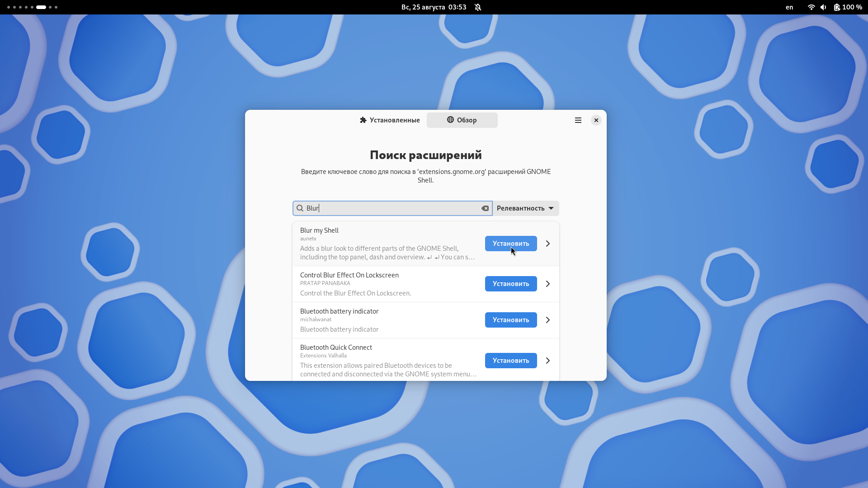868x488 pixels.
Task: Open Wi-Fi status in top bar
Action: tap(811, 7)
